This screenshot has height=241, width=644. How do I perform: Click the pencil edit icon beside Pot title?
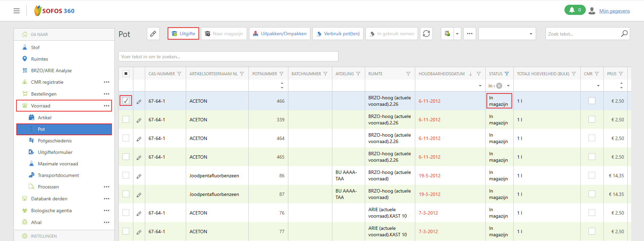click(153, 34)
